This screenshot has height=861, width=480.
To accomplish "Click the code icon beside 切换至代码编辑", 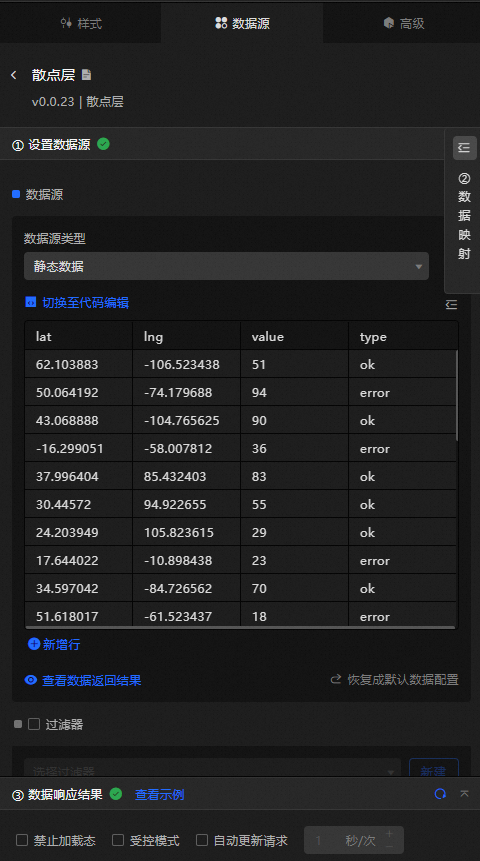I will (31, 302).
